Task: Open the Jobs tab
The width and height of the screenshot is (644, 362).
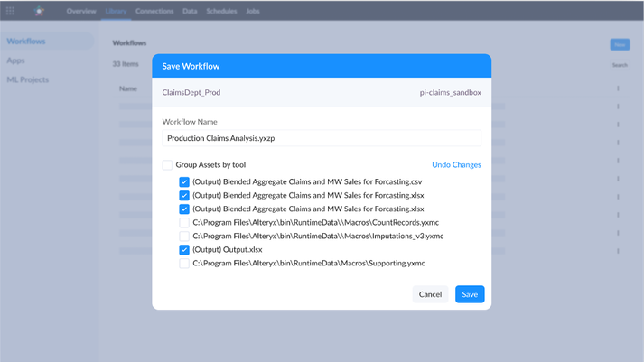Action: coord(253,12)
